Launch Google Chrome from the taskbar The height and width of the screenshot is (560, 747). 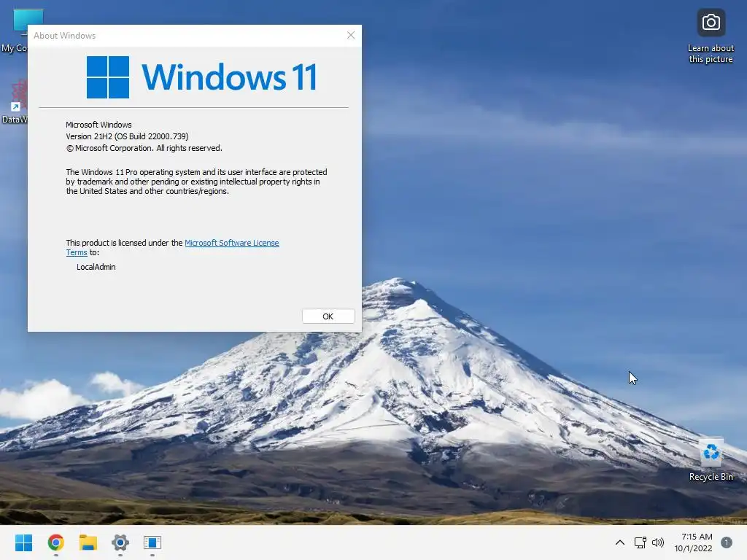55,542
